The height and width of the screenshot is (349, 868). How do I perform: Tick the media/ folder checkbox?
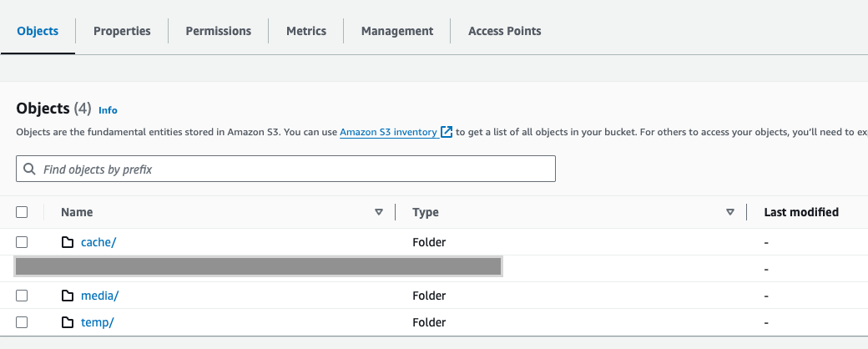point(22,296)
